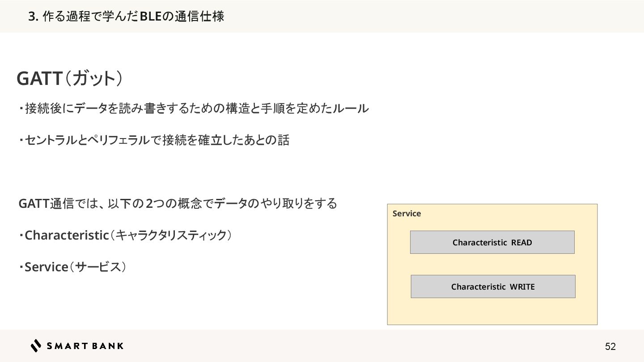Click the Service label inside the diagram

click(407, 214)
